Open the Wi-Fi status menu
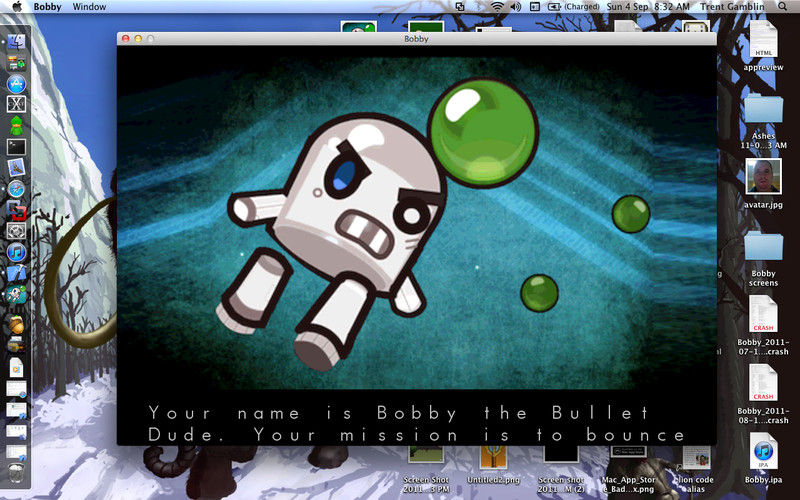This screenshot has width=800, height=500. click(497, 7)
